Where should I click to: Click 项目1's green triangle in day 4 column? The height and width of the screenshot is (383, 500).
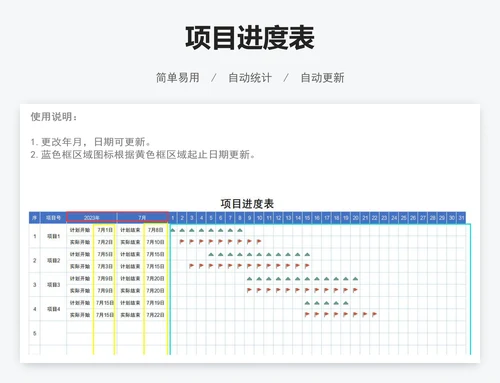(x=201, y=230)
